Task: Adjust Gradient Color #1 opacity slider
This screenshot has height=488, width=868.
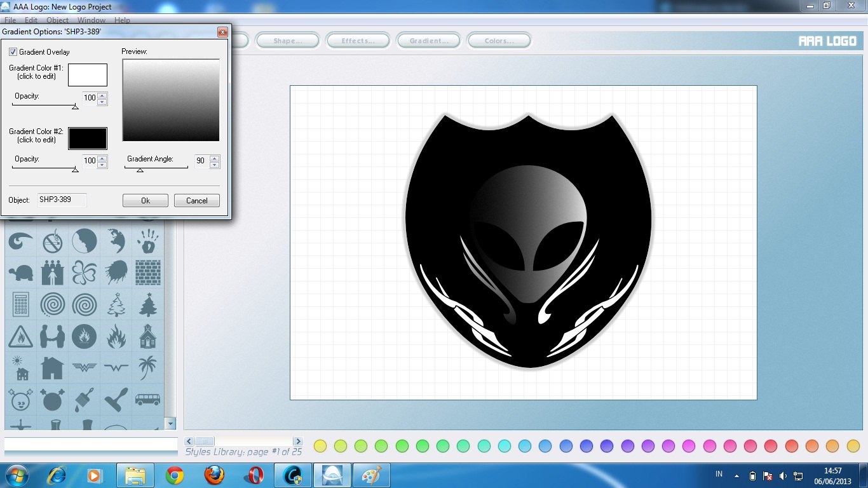Action: click(x=75, y=107)
